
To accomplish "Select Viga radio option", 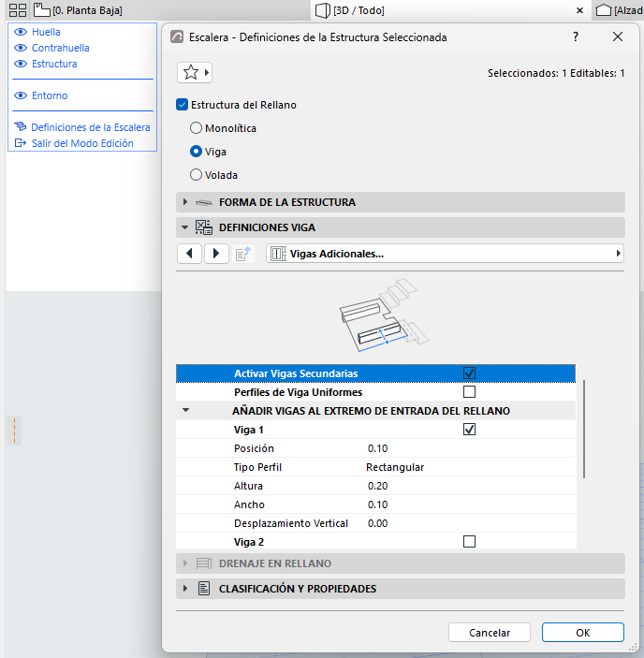I will click(196, 152).
